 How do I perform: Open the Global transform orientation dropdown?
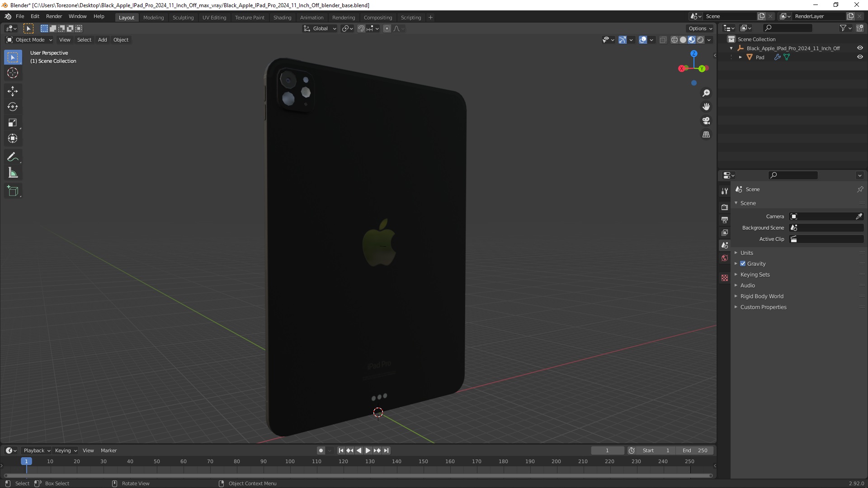click(x=320, y=28)
